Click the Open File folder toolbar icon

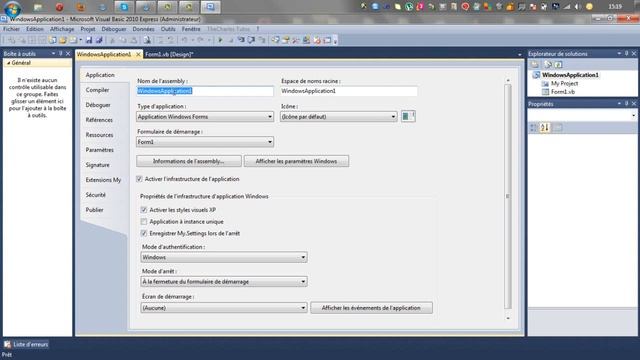(x=63, y=40)
